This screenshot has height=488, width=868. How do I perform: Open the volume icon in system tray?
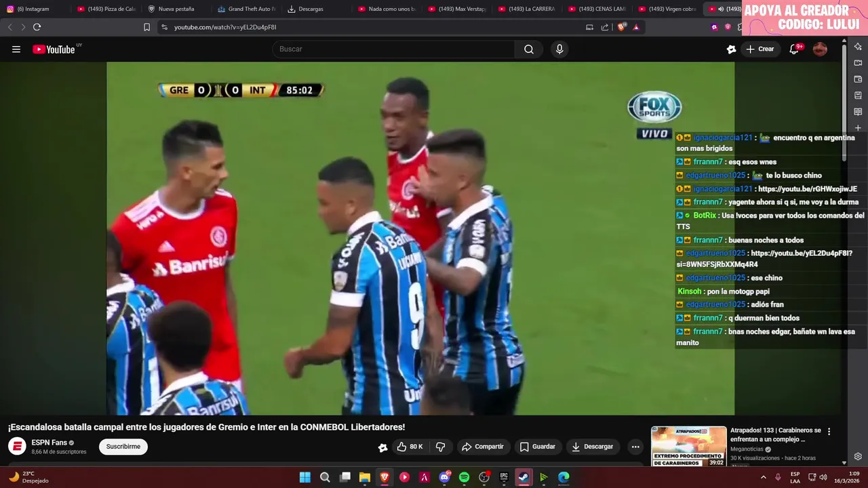point(823,477)
